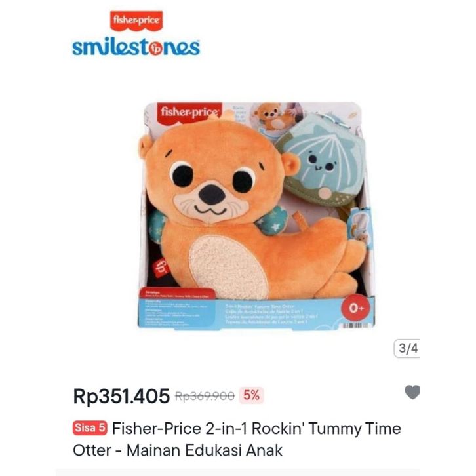Click the fp circle in smilestones logo
The height and width of the screenshot is (476, 476).
click(x=155, y=49)
